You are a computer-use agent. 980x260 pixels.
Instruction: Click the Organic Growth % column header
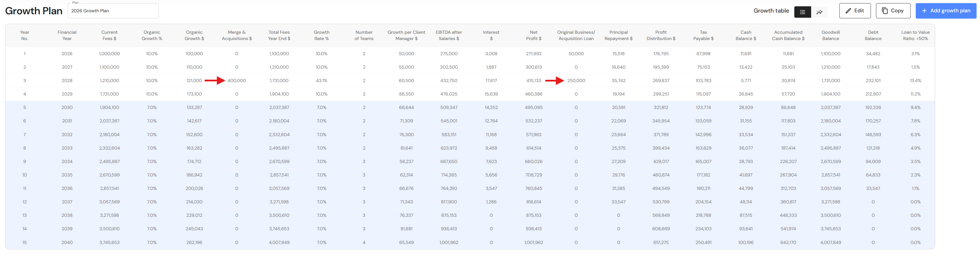point(152,35)
